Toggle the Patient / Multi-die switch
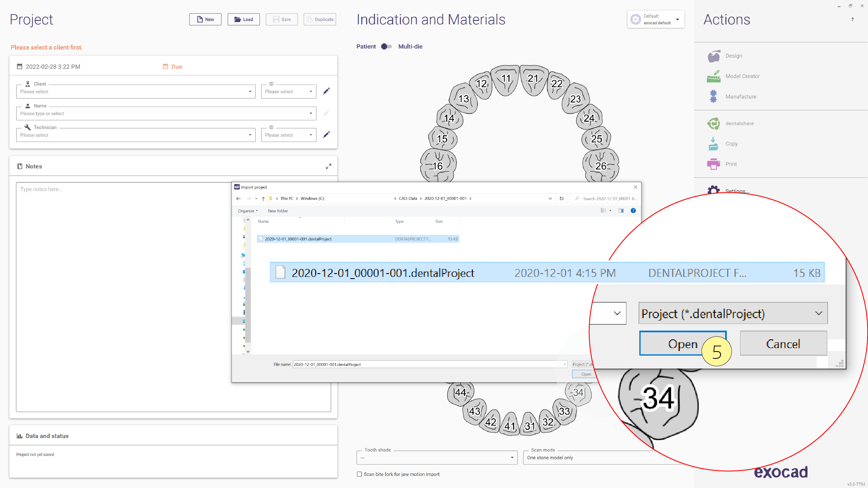868x488 pixels. click(x=387, y=47)
